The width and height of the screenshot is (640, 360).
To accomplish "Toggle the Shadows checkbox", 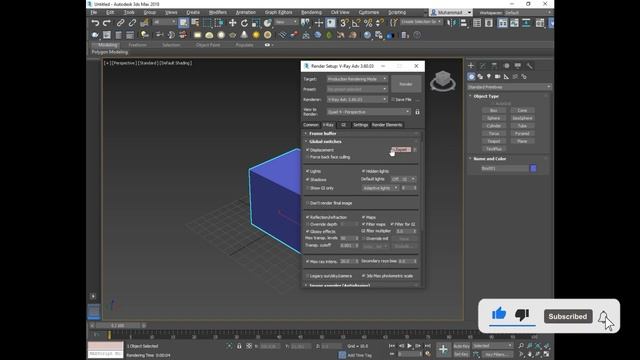I will pos(308,180).
